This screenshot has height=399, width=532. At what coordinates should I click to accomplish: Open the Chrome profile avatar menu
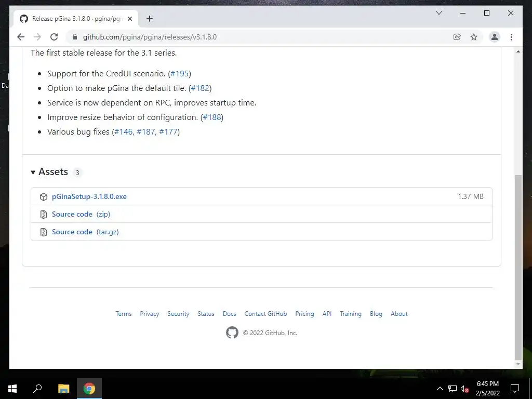(495, 37)
